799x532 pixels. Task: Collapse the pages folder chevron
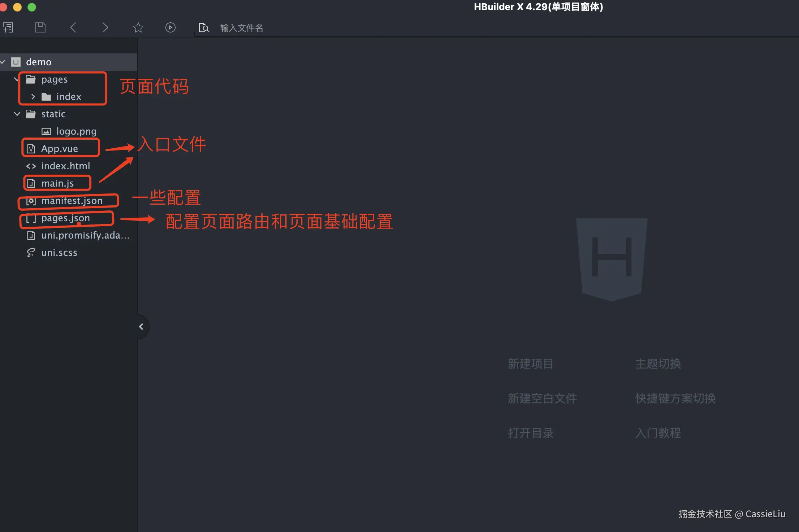16,79
